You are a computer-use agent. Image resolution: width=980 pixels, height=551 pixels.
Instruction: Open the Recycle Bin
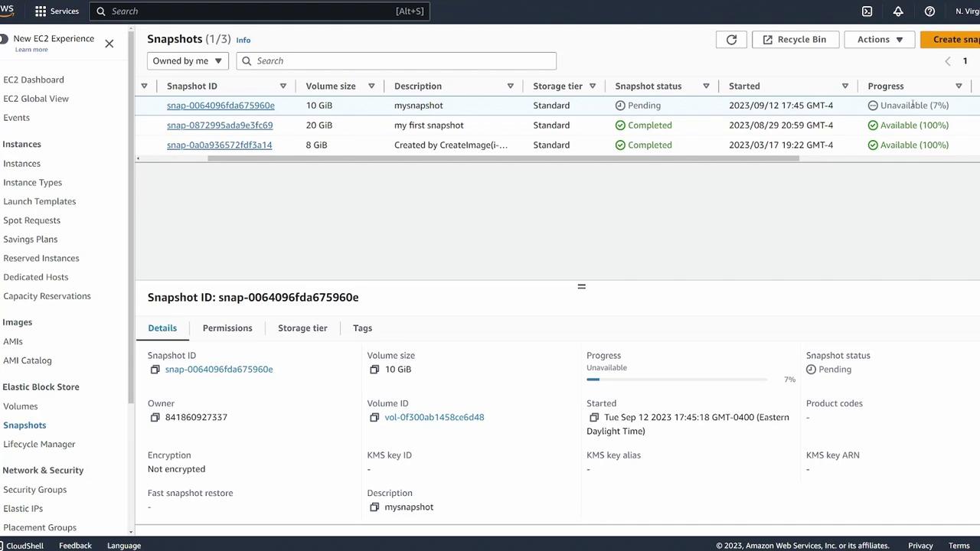tap(794, 40)
